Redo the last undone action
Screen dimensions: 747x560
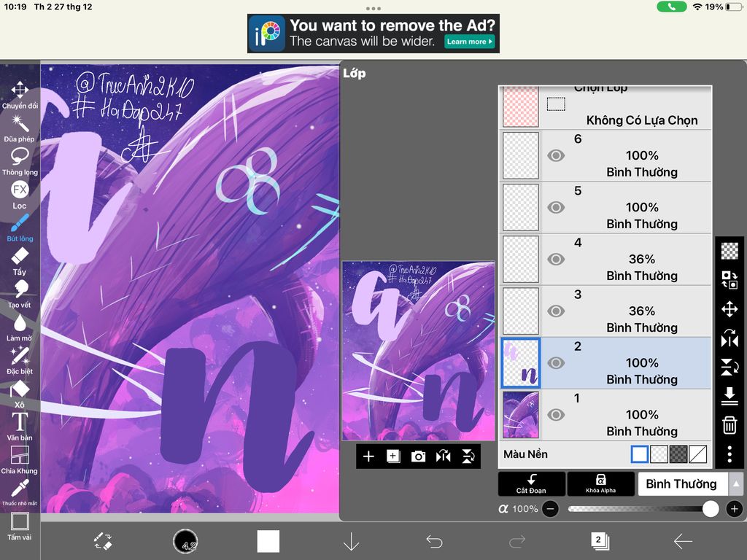pos(517,542)
